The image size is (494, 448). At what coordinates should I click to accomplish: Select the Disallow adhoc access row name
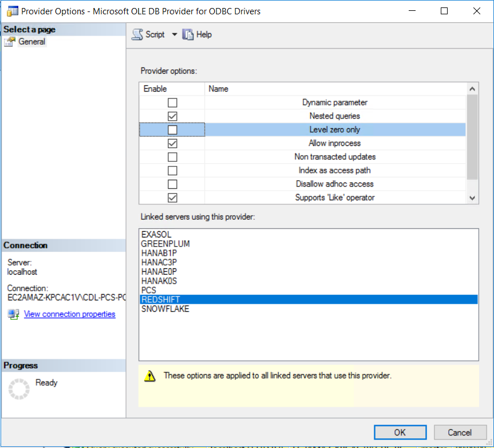335,184
